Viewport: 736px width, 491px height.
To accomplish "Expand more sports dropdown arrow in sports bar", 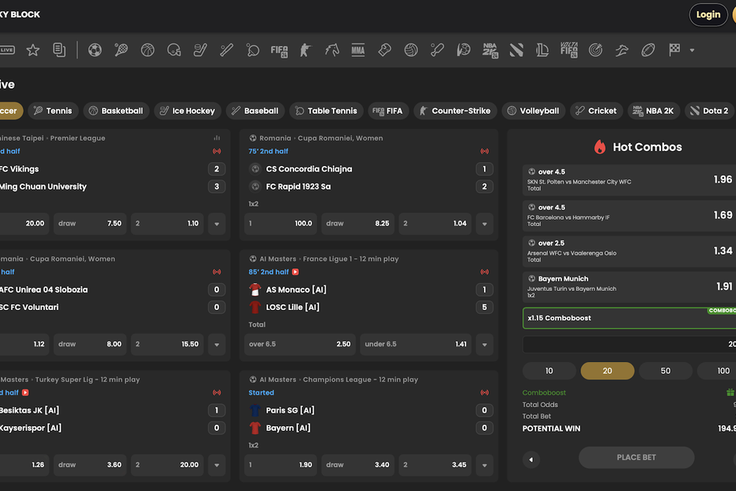I will [x=692, y=50].
